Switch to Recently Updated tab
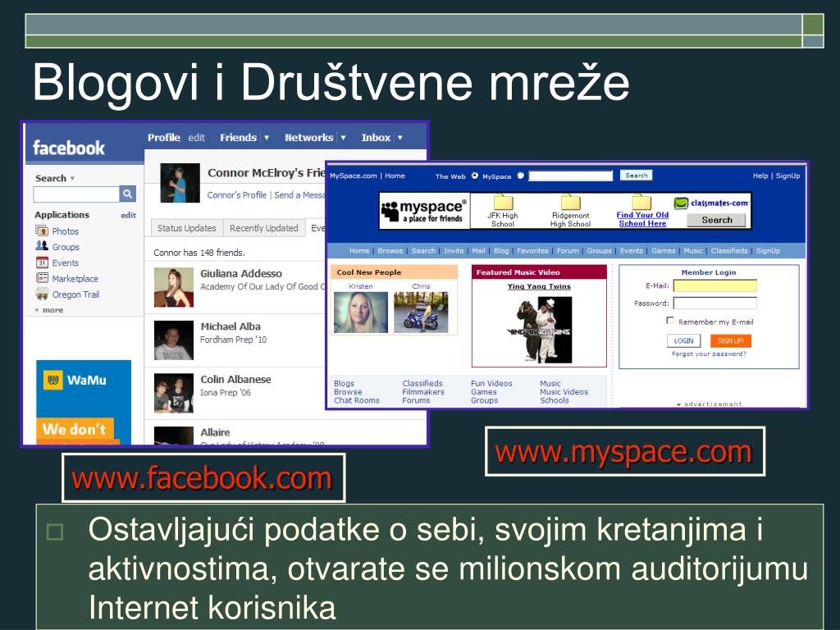This screenshot has width=840, height=630. [x=263, y=228]
